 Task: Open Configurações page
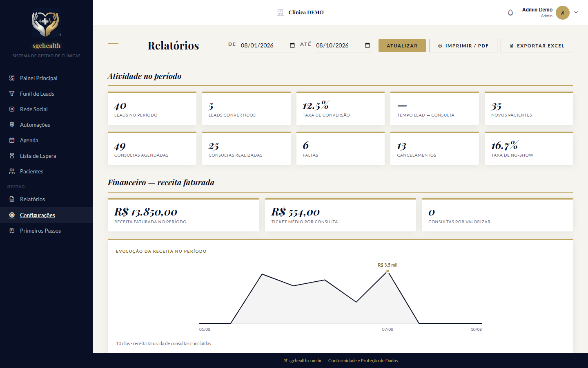(x=47, y=215)
